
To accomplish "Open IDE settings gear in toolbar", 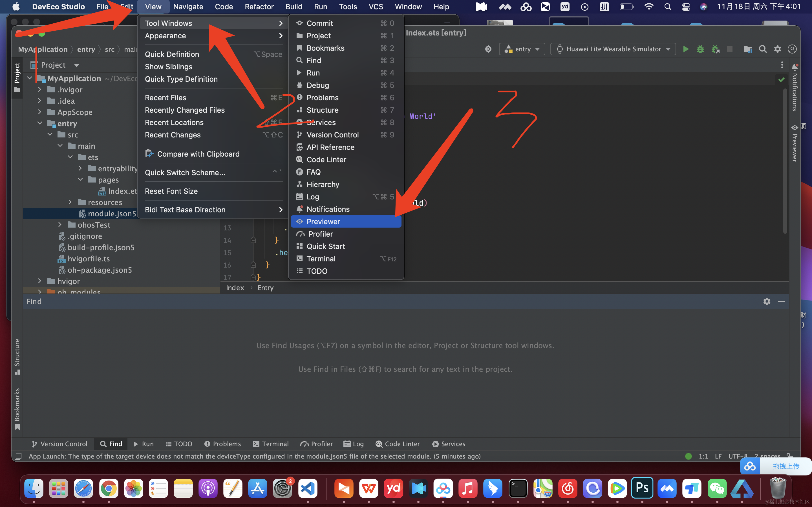I will click(777, 49).
